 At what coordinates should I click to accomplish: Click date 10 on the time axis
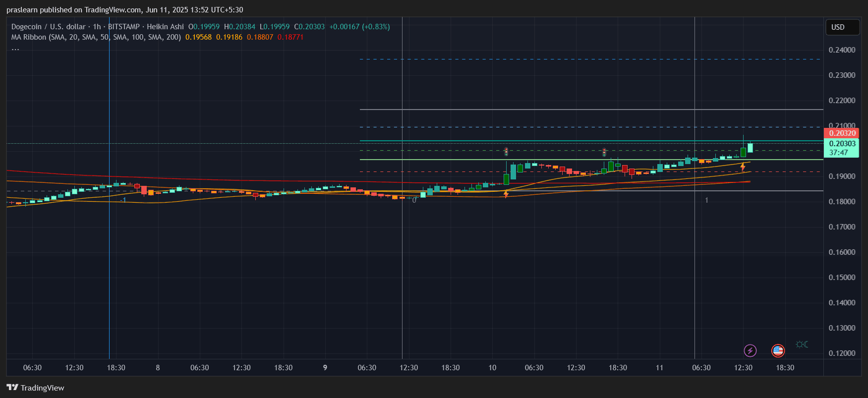click(492, 368)
